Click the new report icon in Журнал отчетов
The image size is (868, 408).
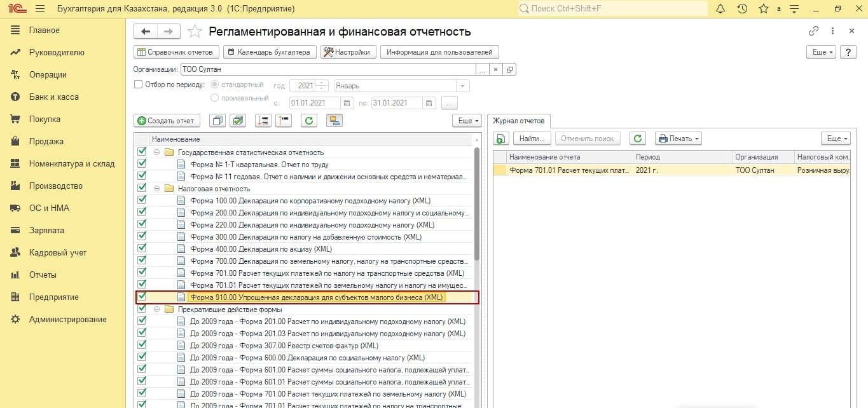(x=501, y=139)
